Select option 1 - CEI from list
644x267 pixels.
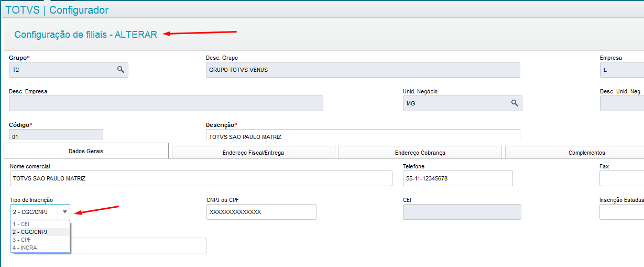(40, 224)
